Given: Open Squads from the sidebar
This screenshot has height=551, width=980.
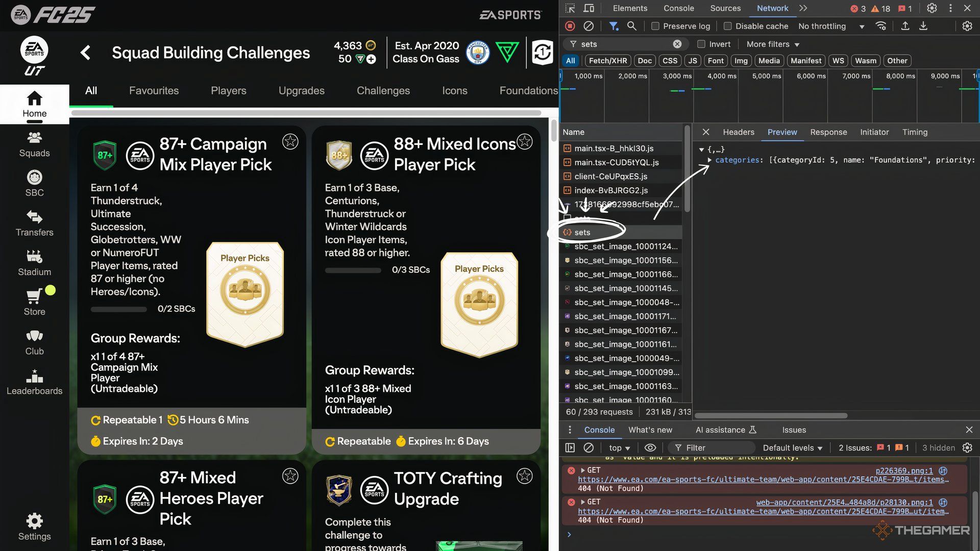Looking at the screenshot, I should coord(34,145).
